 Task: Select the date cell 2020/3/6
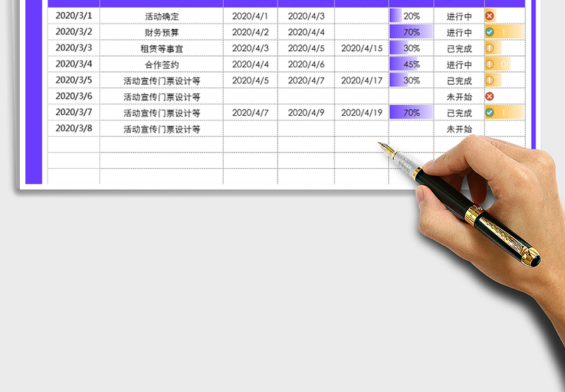pos(74,96)
